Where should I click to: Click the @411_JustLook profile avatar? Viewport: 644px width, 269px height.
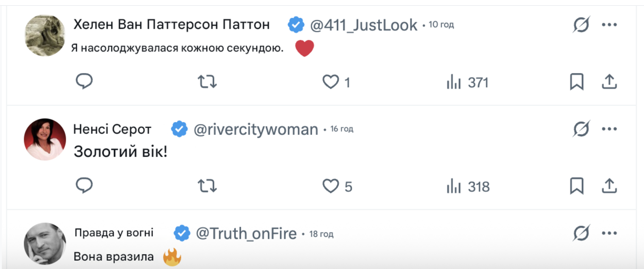click(45, 35)
